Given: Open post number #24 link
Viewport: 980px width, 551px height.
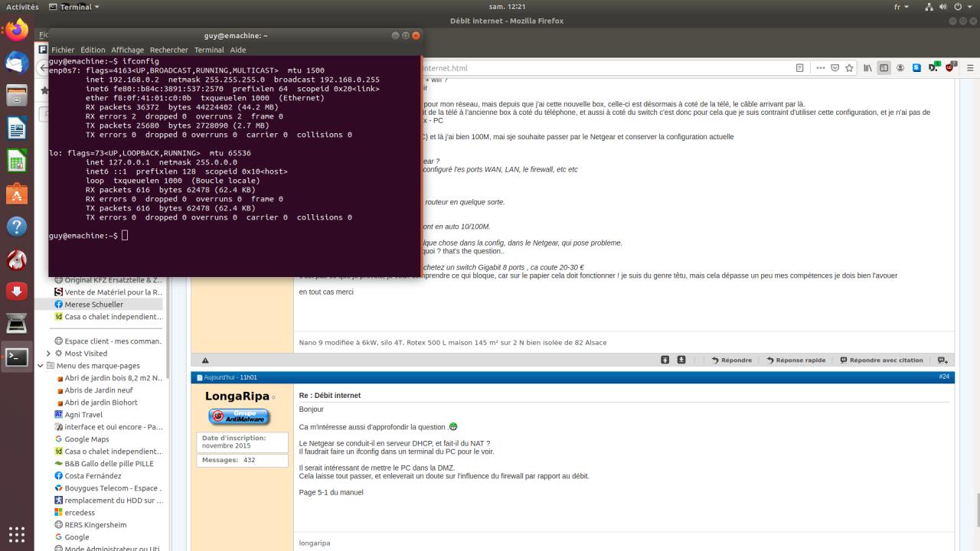Looking at the screenshot, I should (943, 377).
